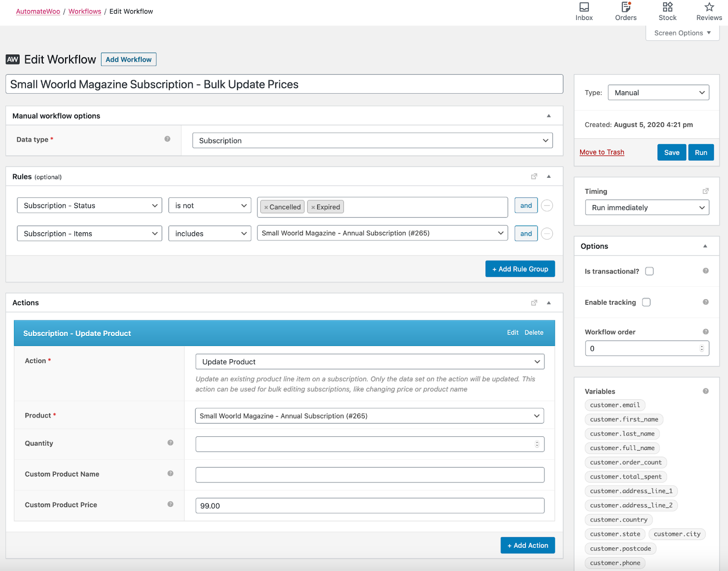The image size is (728, 571).
Task: Select the customer.email variable
Action: coord(615,405)
